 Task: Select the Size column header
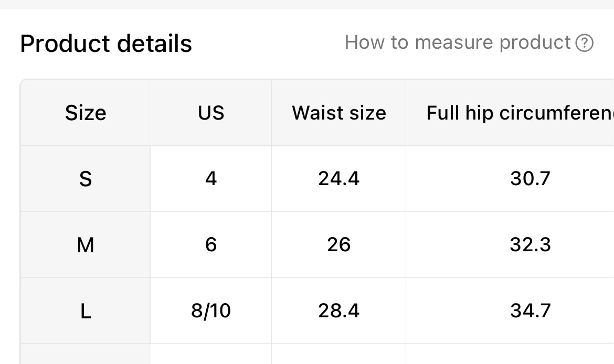click(x=86, y=113)
